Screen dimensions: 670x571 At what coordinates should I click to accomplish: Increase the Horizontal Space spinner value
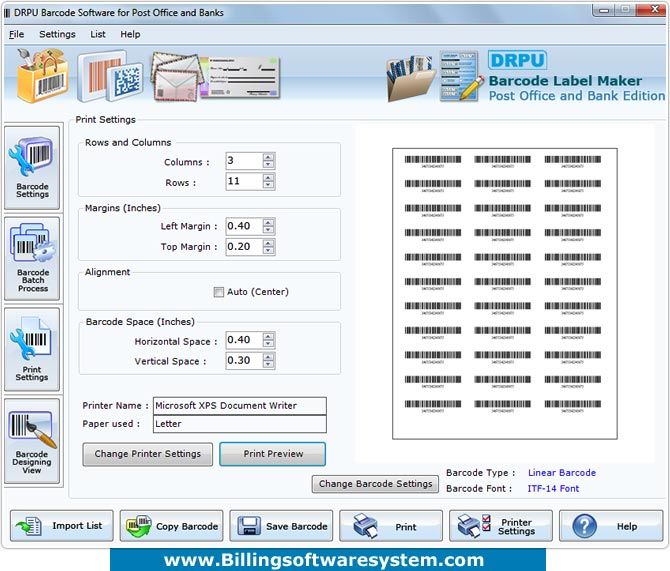click(268, 336)
